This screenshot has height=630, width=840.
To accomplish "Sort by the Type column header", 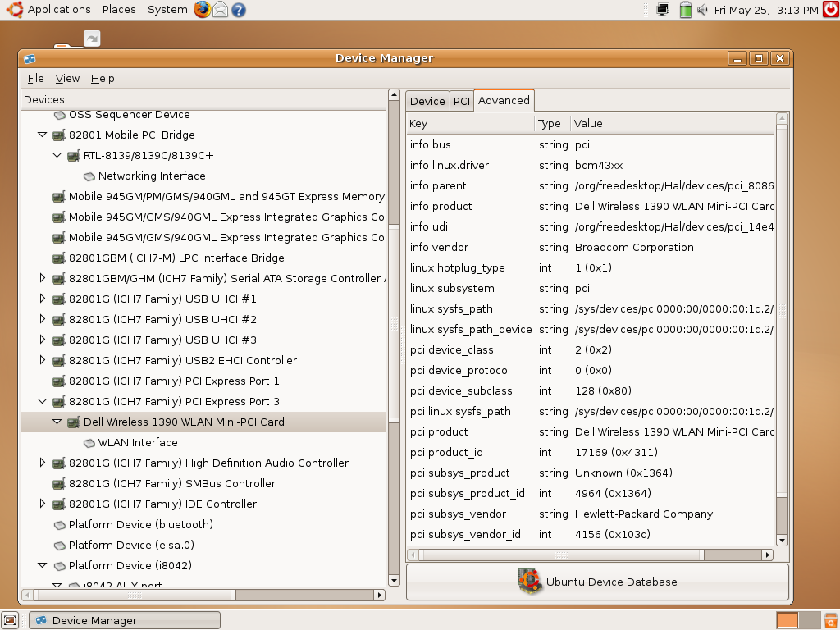I will coord(552,124).
